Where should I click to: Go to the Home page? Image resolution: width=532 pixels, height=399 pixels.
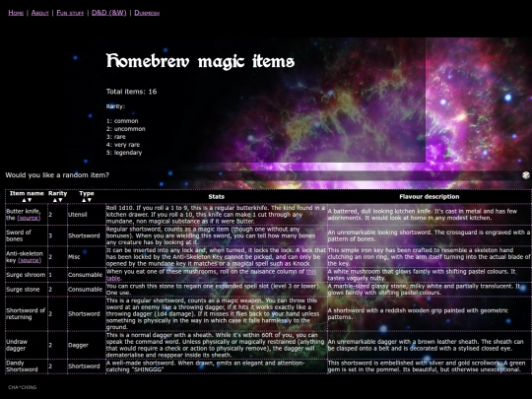(x=16, y=13)
